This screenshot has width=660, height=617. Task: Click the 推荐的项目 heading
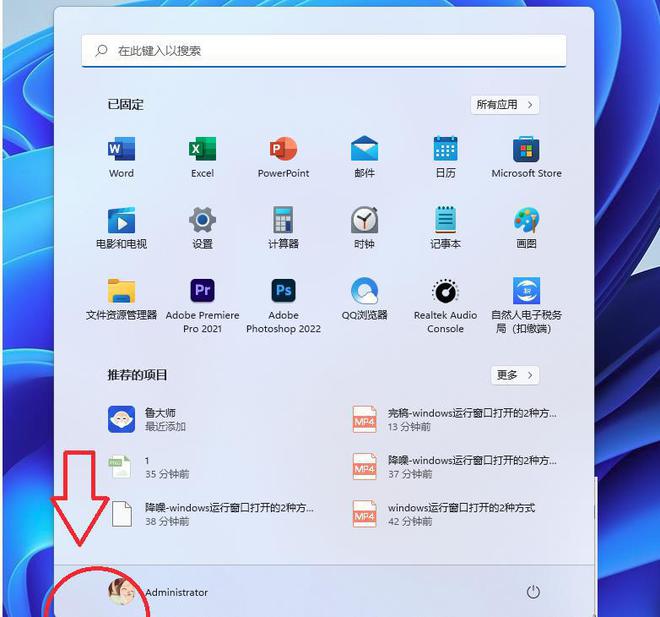tap(137, 375)
